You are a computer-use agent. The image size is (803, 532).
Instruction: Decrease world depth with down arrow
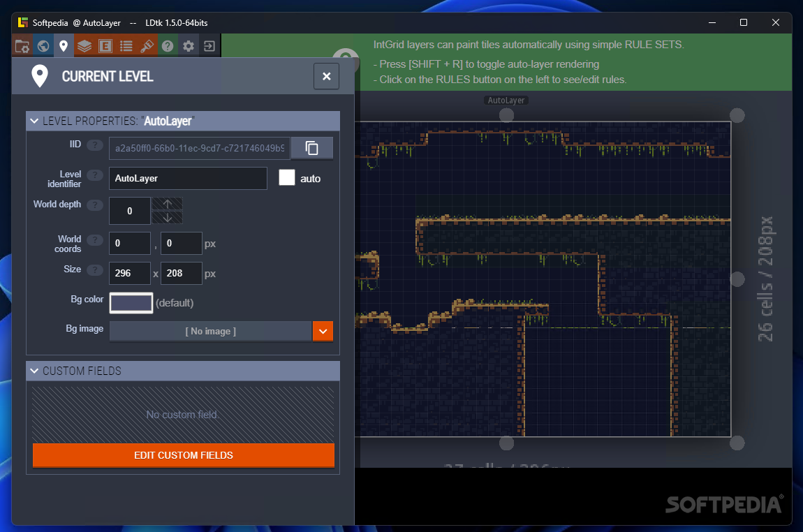pos(168,217)
